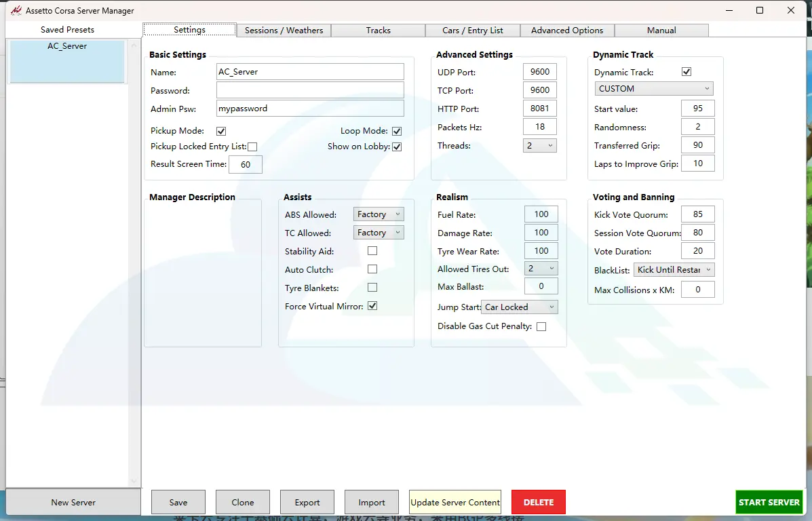Toggle the Pickup Mode checkbox
Image resolution: width=812 pixels, height=521 pixels.
(221, 131)
